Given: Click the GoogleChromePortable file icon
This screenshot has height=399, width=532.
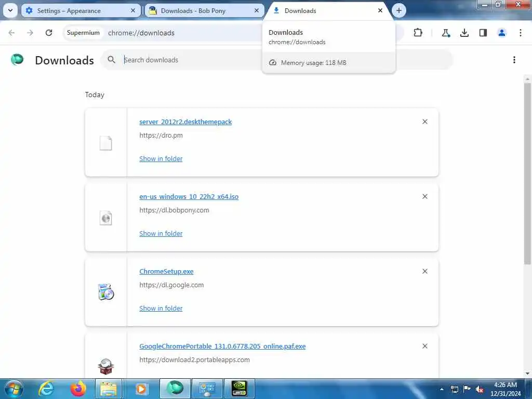Looking at the screenshot, I should coord(106,366).
